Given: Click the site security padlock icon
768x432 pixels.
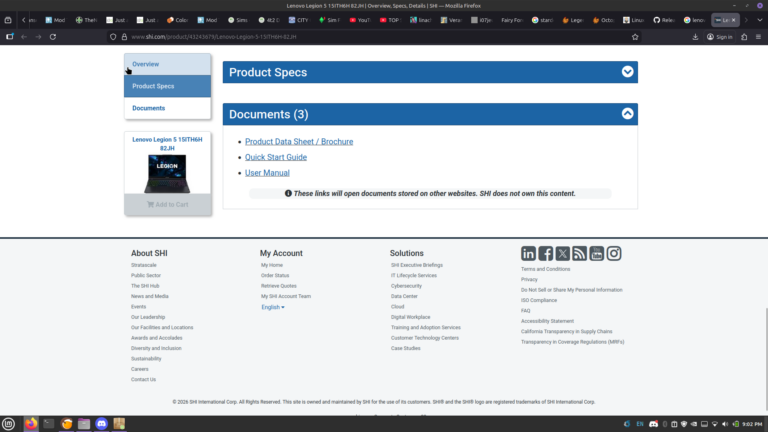Looking at the screenshot, I should point(124,37).
